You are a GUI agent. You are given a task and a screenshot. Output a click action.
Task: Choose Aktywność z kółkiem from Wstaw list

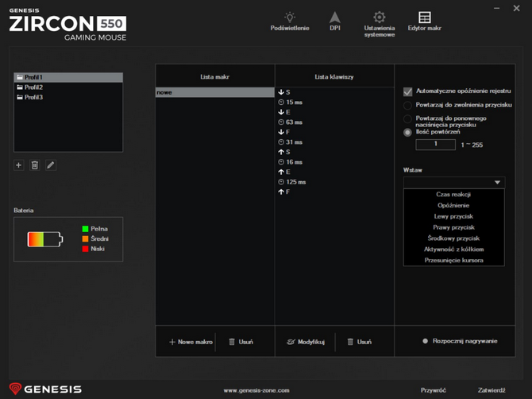click(x=453, y=250)
